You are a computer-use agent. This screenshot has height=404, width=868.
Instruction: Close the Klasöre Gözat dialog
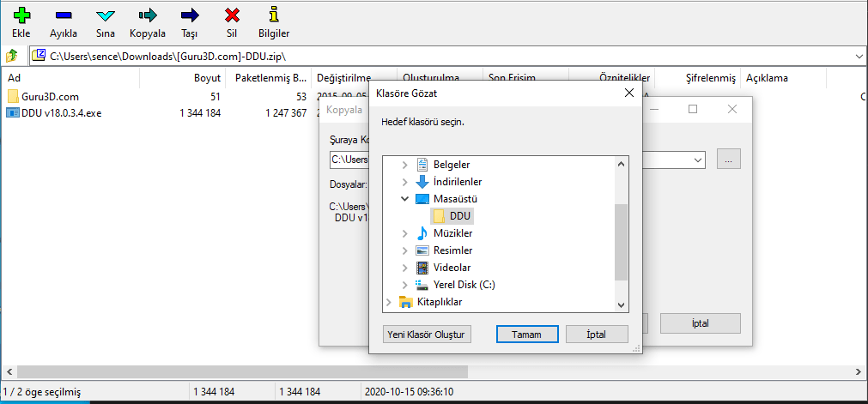pos(628,93)
